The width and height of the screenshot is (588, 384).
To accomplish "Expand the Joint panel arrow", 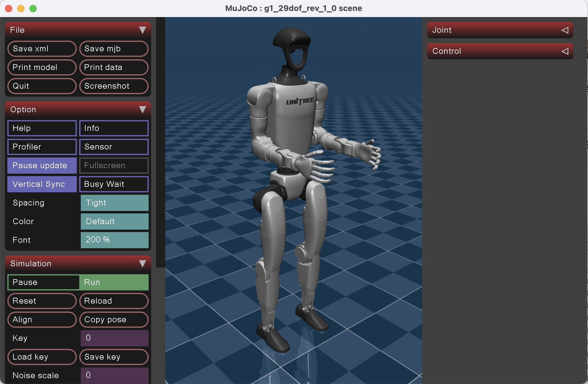I will point(565,30).
